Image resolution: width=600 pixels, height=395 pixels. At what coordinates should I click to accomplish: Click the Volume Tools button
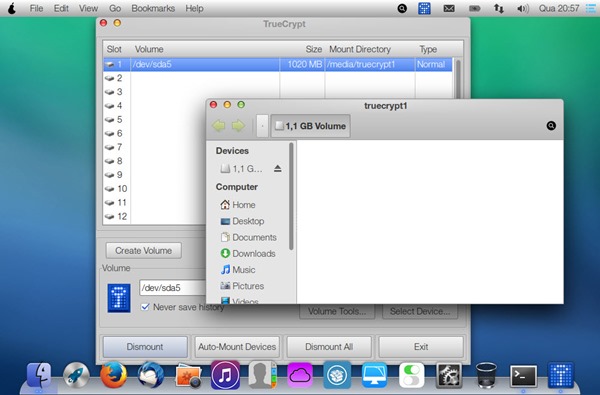click(337, 311)
